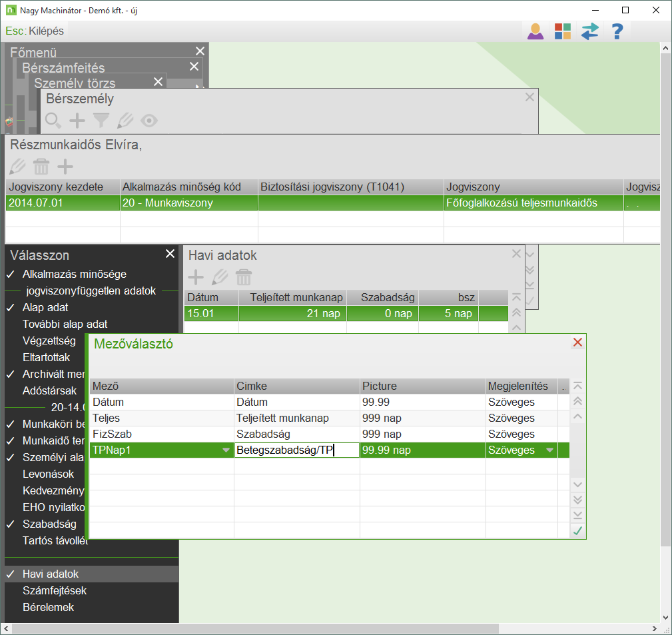Open the colored tiles module icon
Viewport: 672px width, 635px height.
tap(563, 31)
